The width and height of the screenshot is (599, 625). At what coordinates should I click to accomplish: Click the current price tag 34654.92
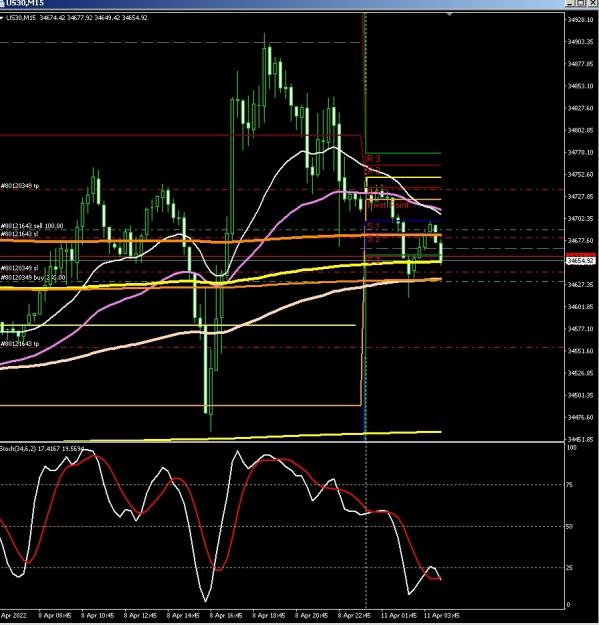(x=580, y=261)
